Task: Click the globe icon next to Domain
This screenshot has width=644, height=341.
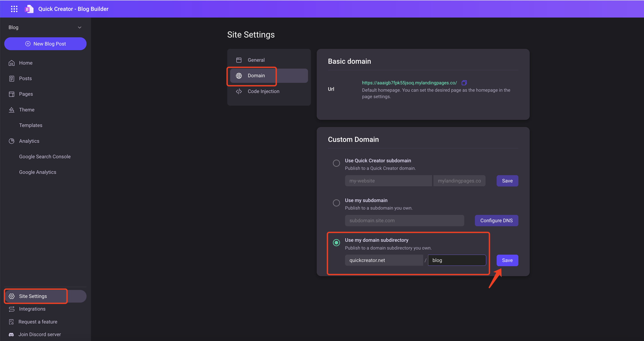Action: [x=239, y=76]
